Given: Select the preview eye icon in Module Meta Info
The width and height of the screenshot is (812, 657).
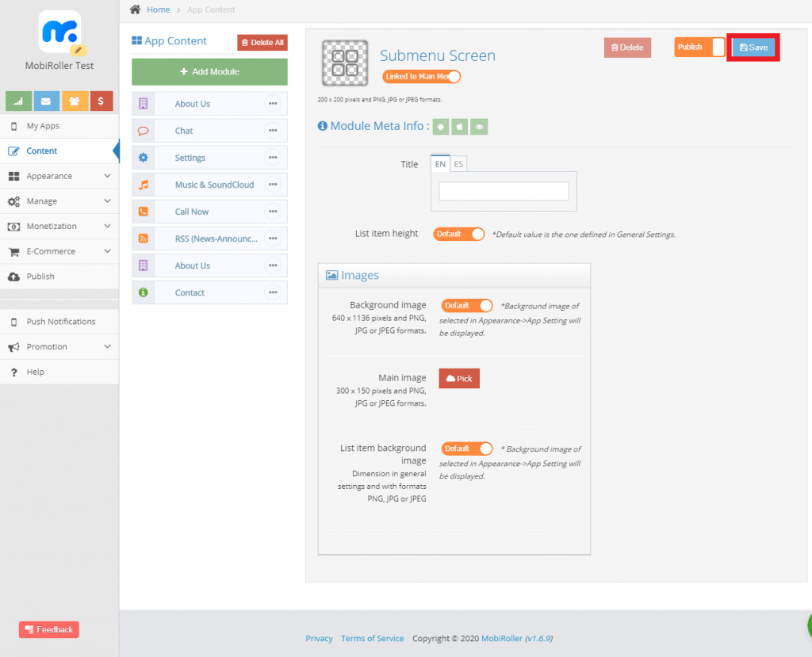Looking at the screenshot, I should click(479, 126).
